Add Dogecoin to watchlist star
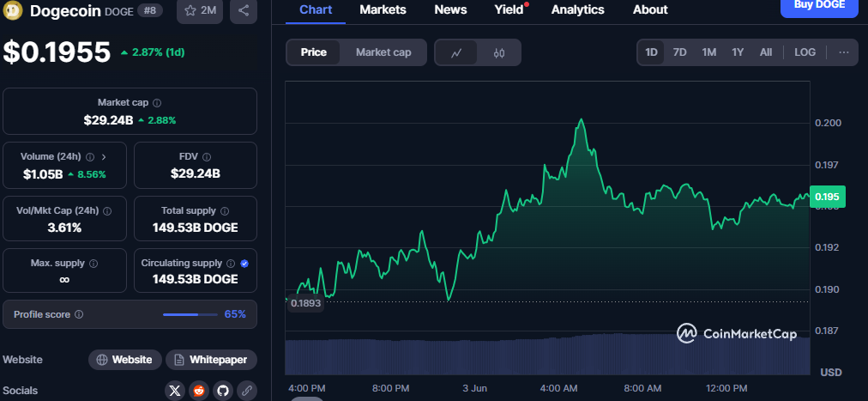This screenshot has height=401, width=868. [x=200, y=10]
